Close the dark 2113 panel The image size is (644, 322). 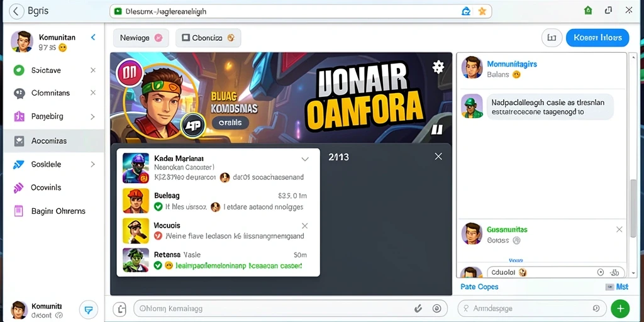click(438, 157)
